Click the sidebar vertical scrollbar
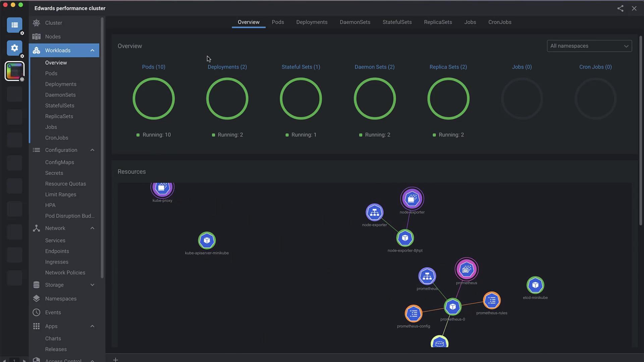Image resolution: width=644 pixels, height=362 pixels. pyautogui.click(x=102, y=147)
